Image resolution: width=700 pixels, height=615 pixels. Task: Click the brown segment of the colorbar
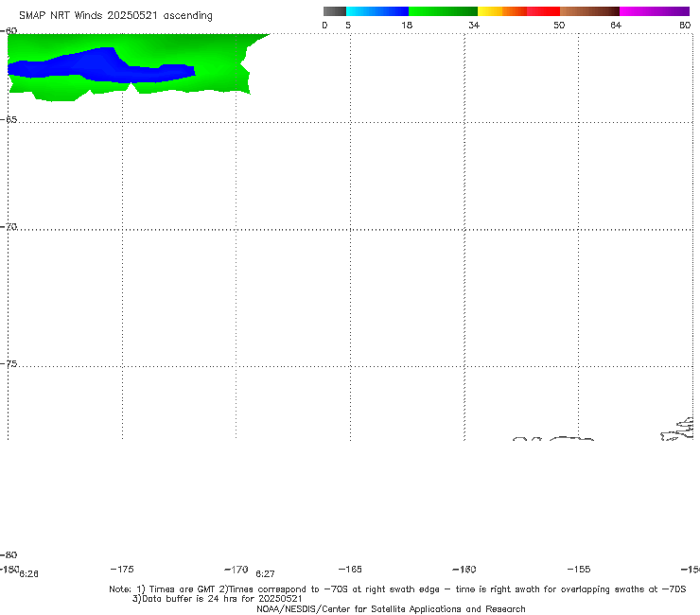click(x=589, y=11)
